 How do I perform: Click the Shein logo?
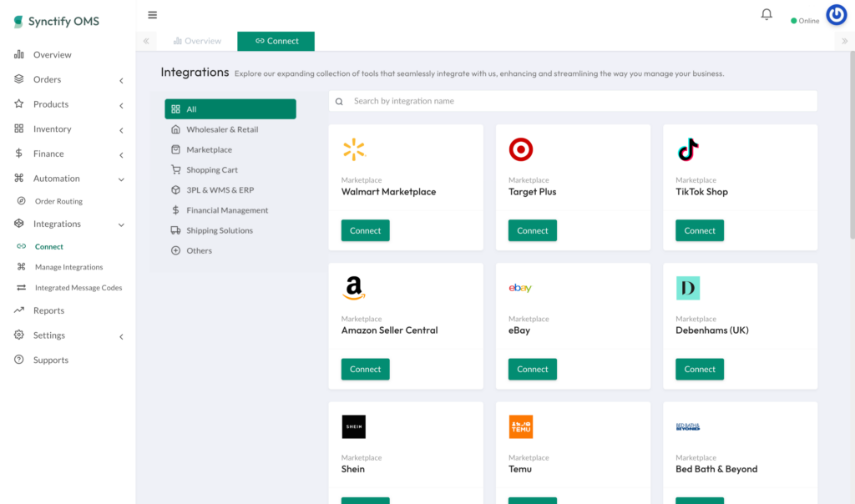click(x=354, y=426)
